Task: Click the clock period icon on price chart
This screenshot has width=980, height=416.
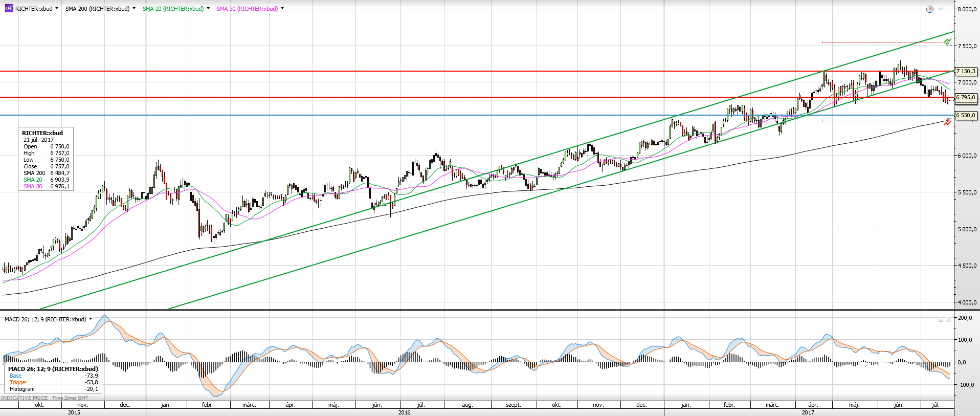Action: tap(930, 9)
